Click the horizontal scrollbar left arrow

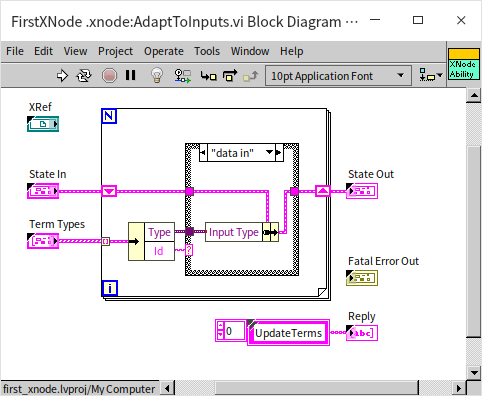(167, 388)
